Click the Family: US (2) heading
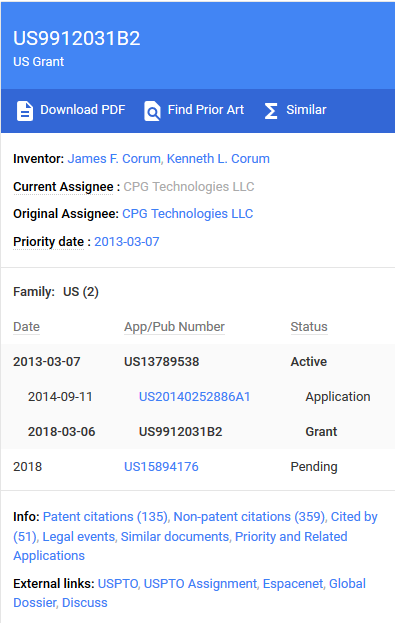 (x=56, y=292)
